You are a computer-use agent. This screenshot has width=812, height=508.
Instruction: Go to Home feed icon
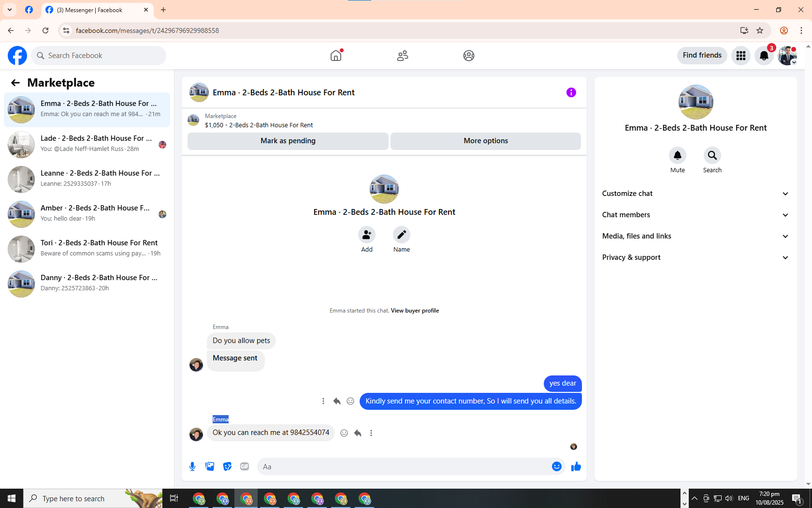click(336, 56)
